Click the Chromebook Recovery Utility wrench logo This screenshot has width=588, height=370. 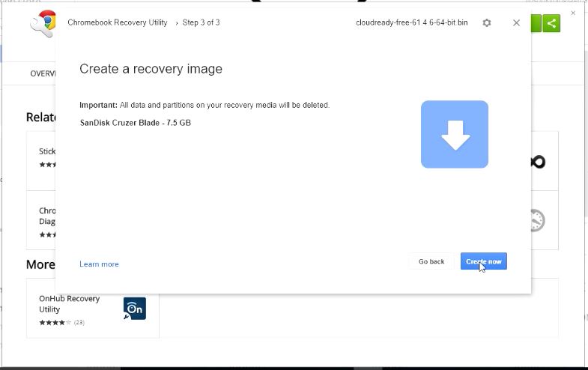[x=43, y=24]
